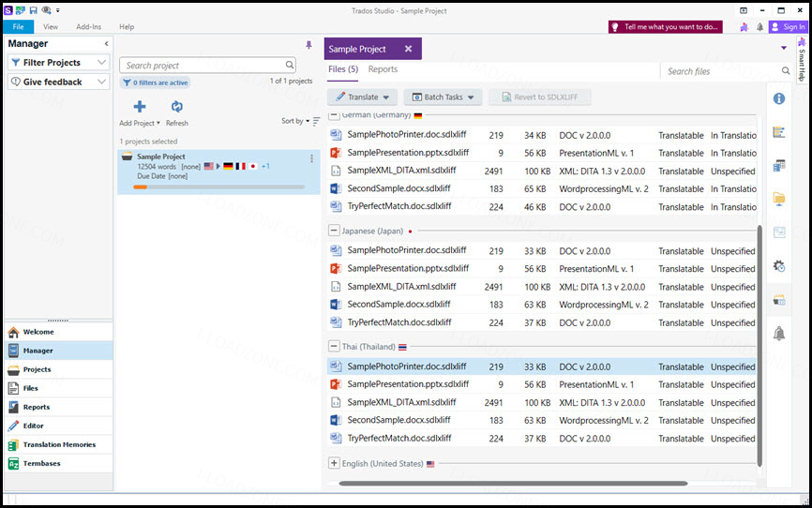This screenshot has height=508, width=812.
Task: Open the gear with clock settings icon
Action: tap(779, 266)
